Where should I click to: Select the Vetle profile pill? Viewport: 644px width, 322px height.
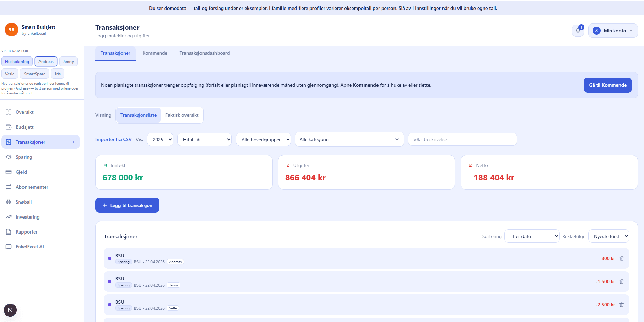[x=10, y=74]
